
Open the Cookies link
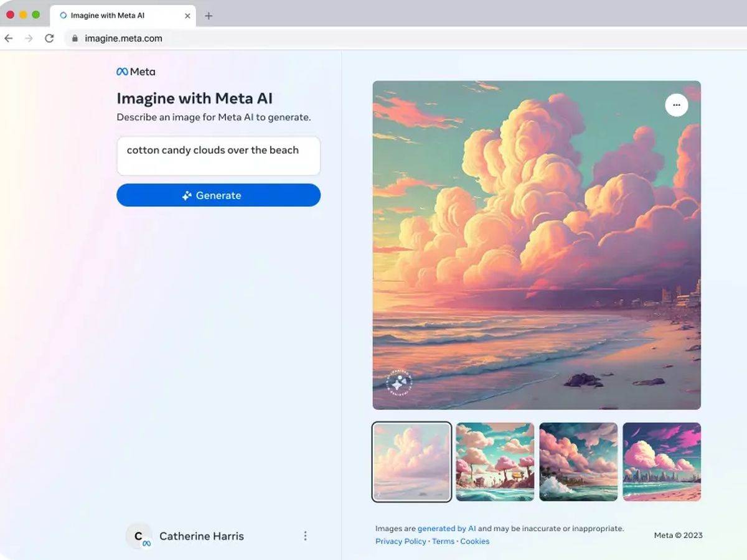pyautogui.click(x=475, y=541)
